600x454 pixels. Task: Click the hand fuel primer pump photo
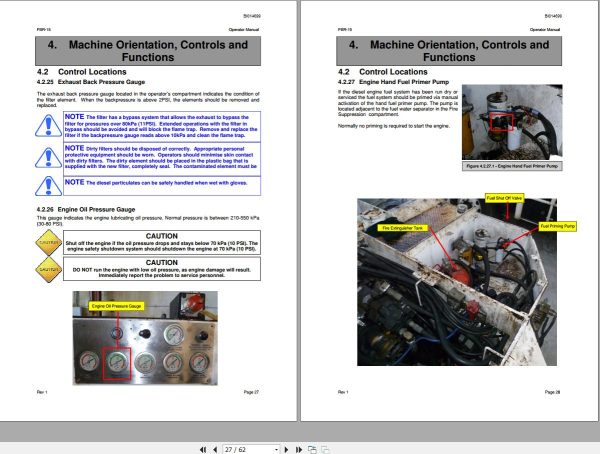point(512,122)
